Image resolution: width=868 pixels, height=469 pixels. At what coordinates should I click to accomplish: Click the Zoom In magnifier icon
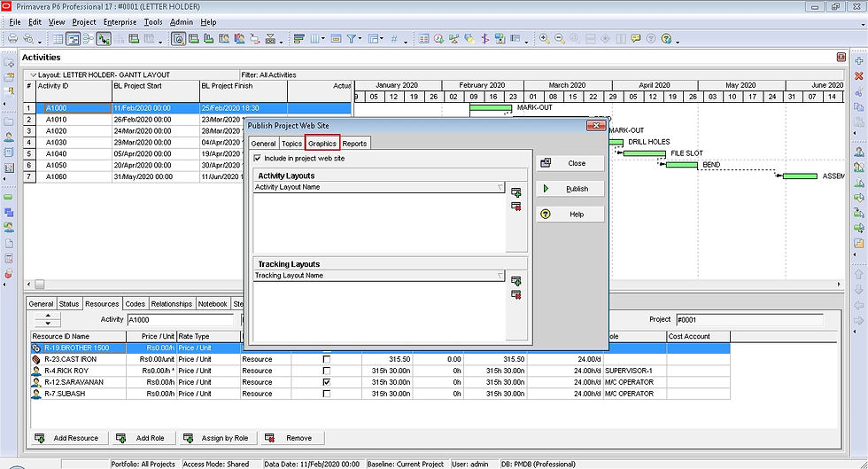pyautogui.click(x=545, y=39)
